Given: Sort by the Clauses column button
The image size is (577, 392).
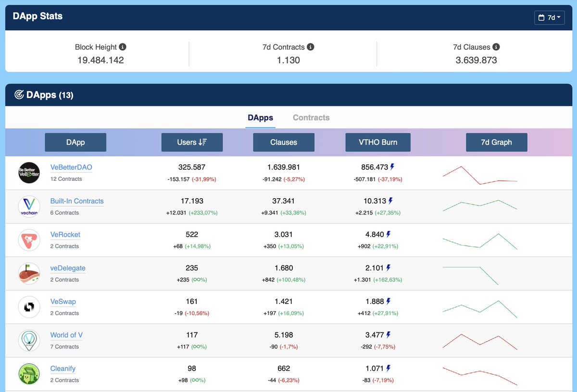Looking at the screenshot, I should pos(284,142).
